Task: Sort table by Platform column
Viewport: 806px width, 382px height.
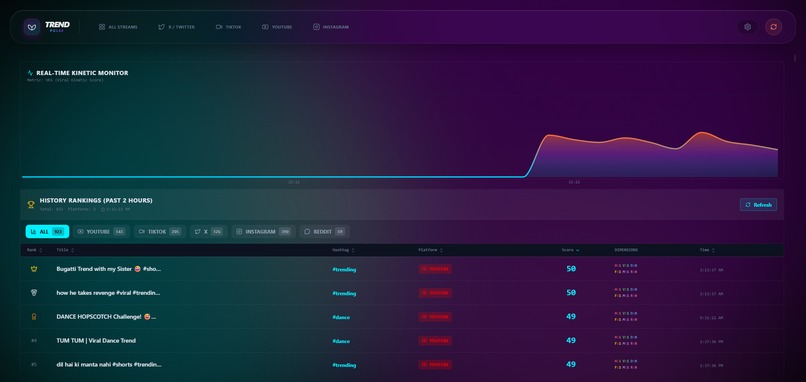Action: [x=430, y=250]
